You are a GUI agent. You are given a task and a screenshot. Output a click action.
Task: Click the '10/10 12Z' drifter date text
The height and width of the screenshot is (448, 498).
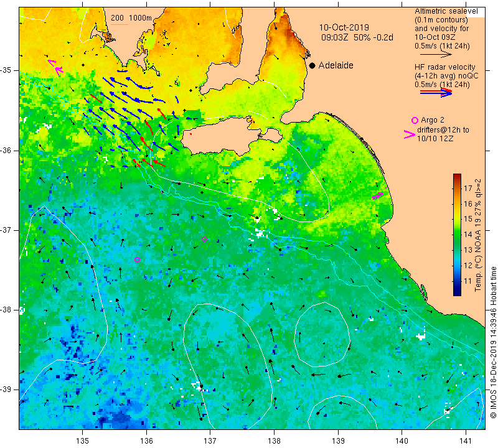point(435,139)
